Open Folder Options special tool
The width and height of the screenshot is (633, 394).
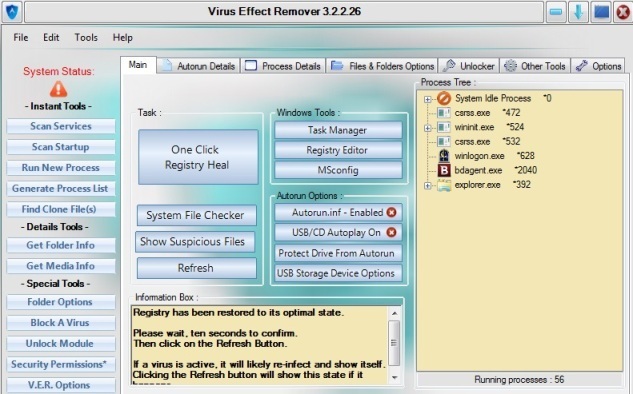pyautogui.click(x=61, y=302)
